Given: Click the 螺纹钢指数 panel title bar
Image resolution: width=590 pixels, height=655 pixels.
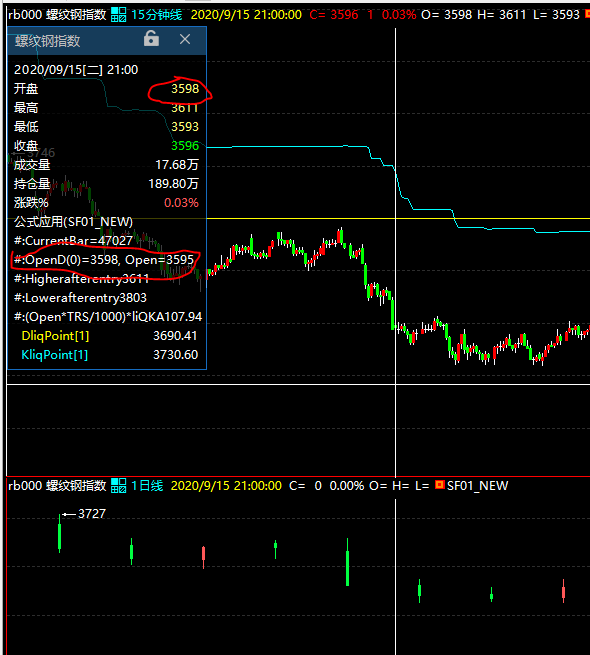Looking at the screenshot, I should (x=75, y=41).
